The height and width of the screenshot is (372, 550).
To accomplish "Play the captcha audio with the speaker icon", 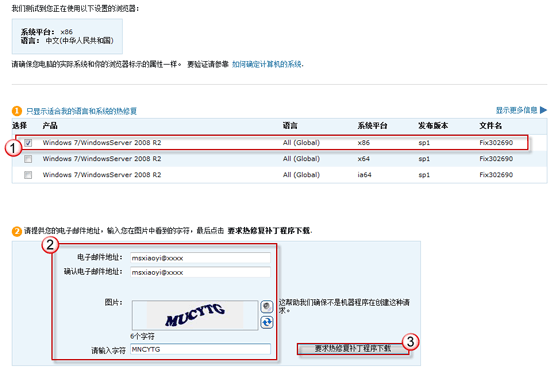I will (x=267, y=307).
